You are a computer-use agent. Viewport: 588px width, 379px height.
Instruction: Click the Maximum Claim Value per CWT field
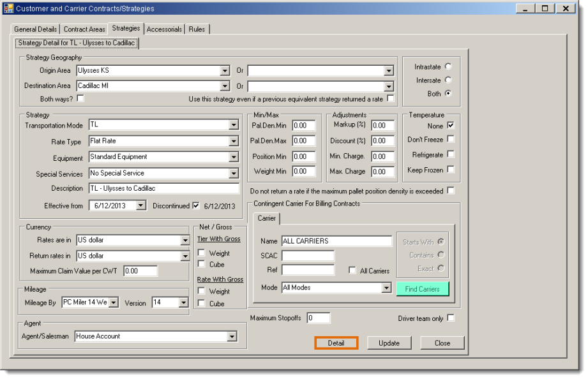pos(140,271)
